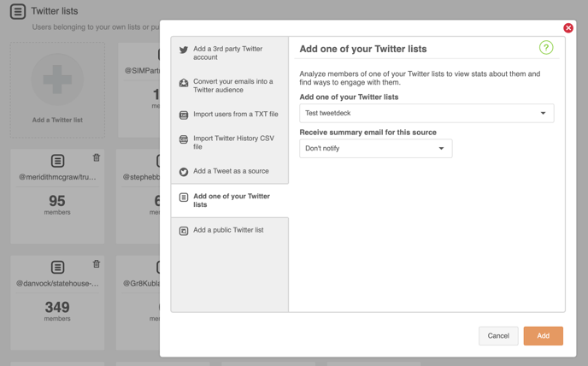Click the Twitter lists page title
This screenshot has height=366, width=588.
(55, 11)
